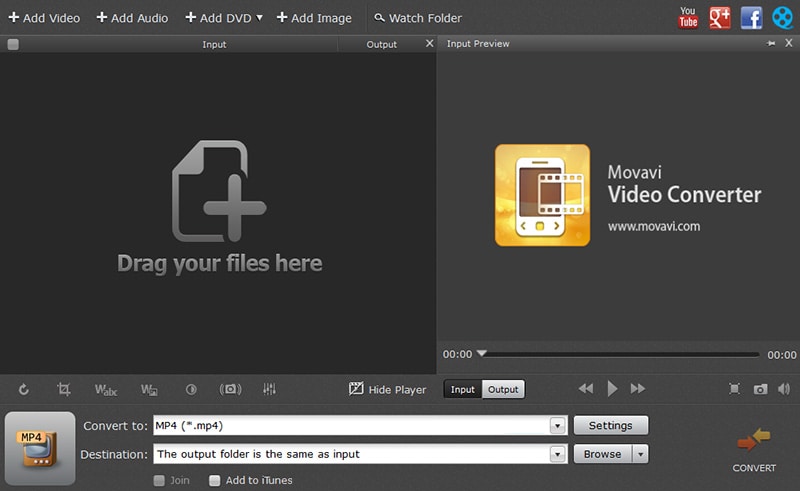Take a snapshot with camera icon
The image size is (800, 491).
click(x=760, y=389)
